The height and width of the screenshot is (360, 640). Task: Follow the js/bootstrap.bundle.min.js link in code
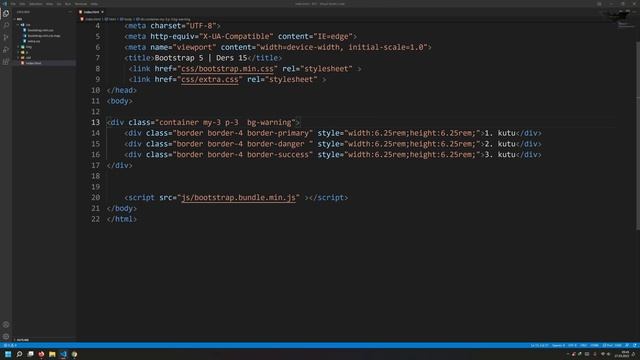[238, 198]
